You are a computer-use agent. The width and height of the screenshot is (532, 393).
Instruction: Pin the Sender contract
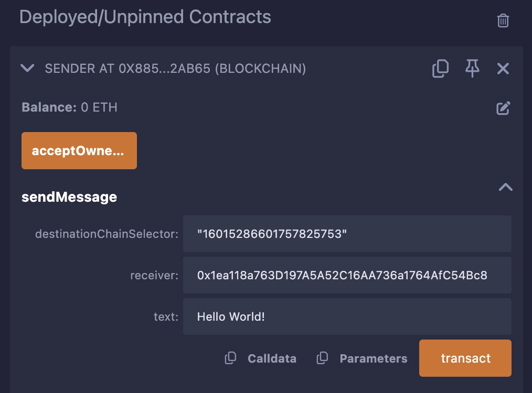click(x=472, y=68)
